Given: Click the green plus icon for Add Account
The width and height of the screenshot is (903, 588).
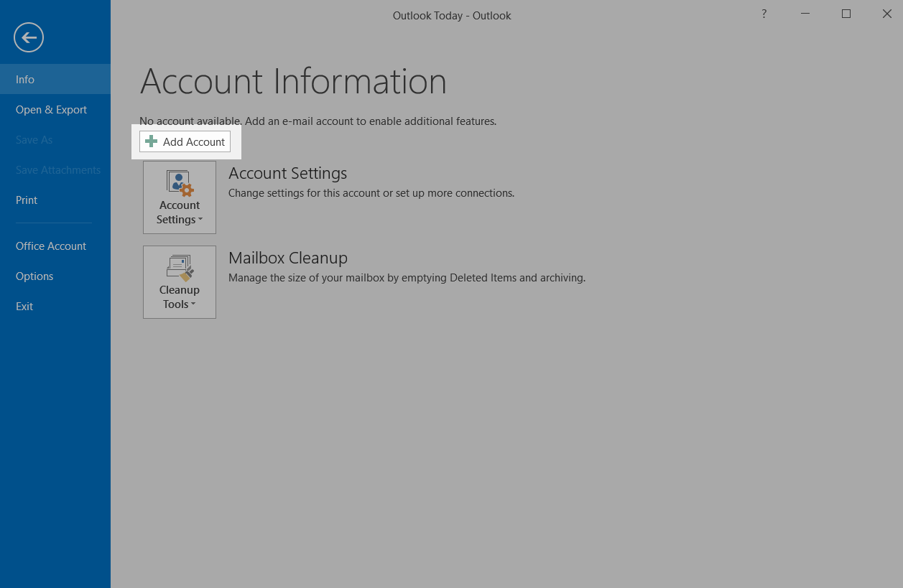Looking at the screenshot, I should click(151, 141).
